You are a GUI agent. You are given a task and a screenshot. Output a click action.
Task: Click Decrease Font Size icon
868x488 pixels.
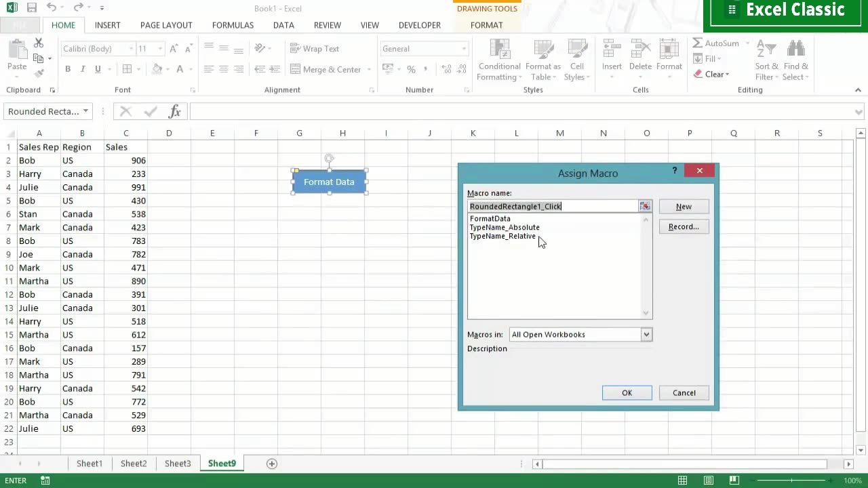coord(188,49)
